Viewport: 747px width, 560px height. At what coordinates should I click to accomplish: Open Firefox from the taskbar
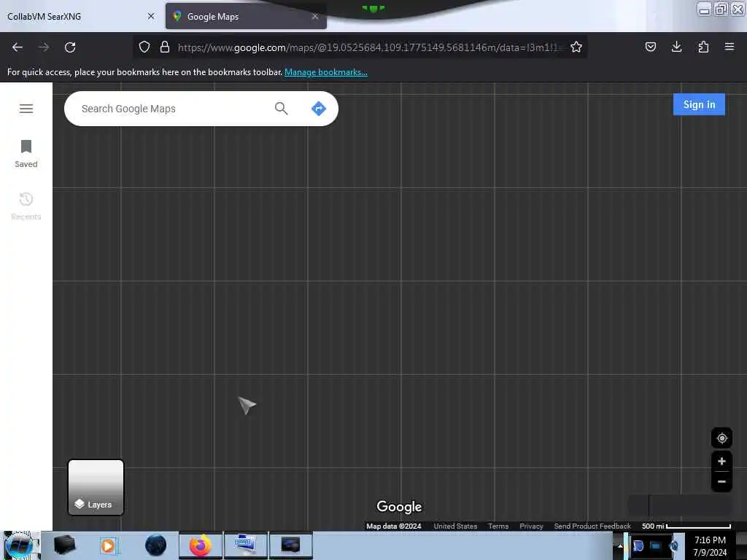[x=201, y=545]
